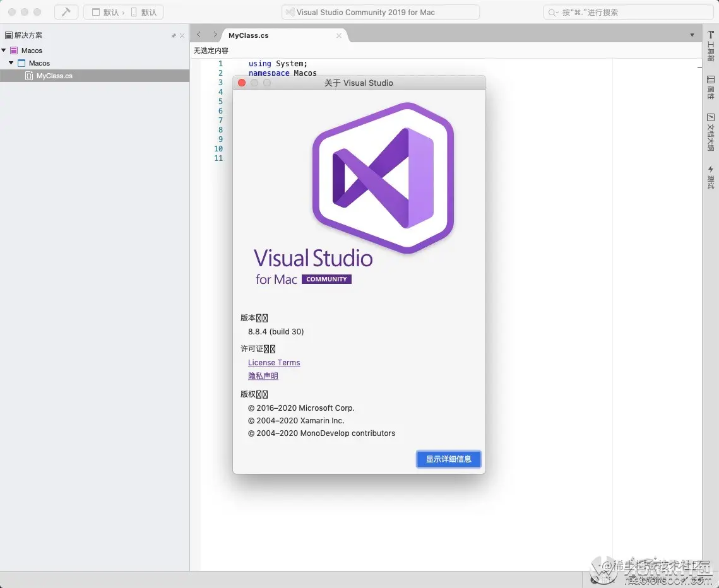719x588 pixels.
Task: Click the 无选定内容 breadcrumb
Action: [x=211, y=50]
